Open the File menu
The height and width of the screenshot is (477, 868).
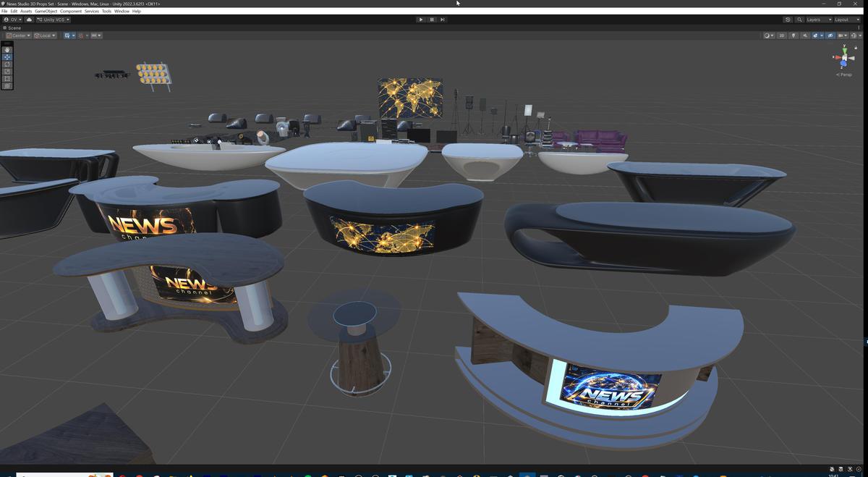(x=5, y=12)
